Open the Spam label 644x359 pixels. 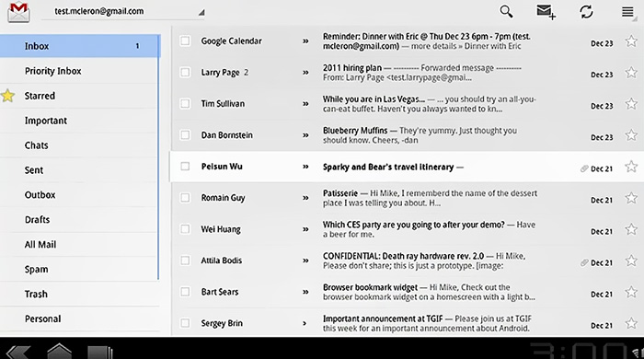click(80, 270)
